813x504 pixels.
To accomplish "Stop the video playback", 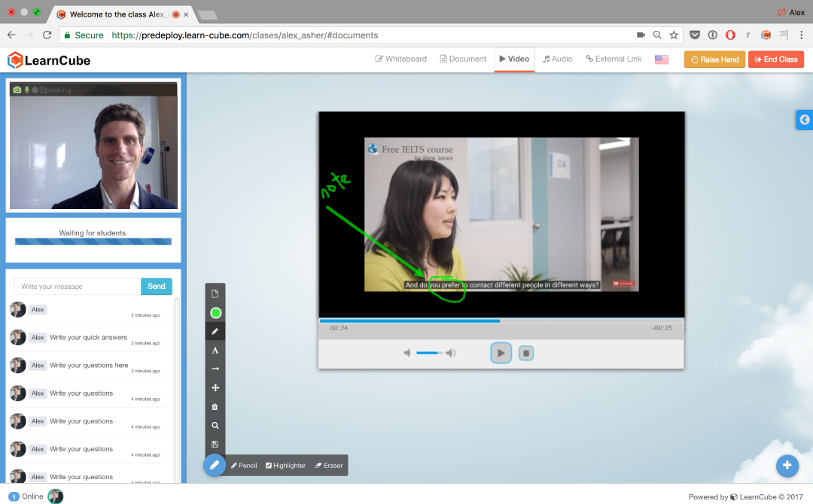I will pos(525,354).
